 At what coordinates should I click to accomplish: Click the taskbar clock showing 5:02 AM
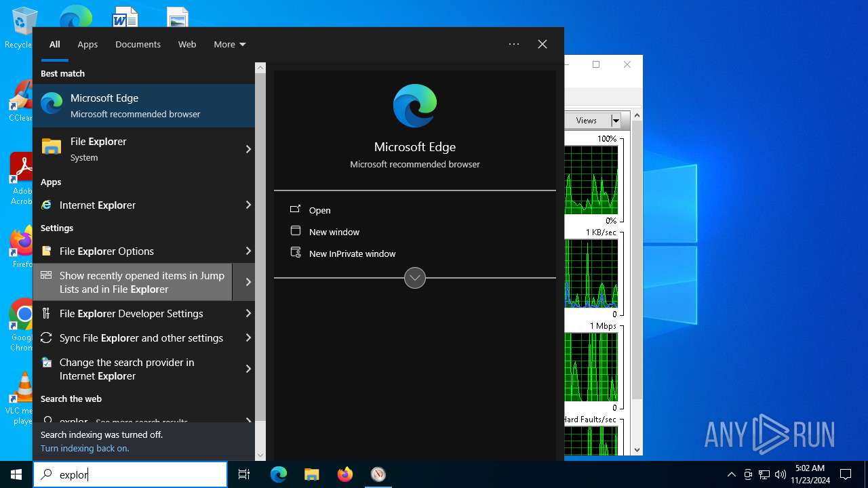(x=810, y=474)
